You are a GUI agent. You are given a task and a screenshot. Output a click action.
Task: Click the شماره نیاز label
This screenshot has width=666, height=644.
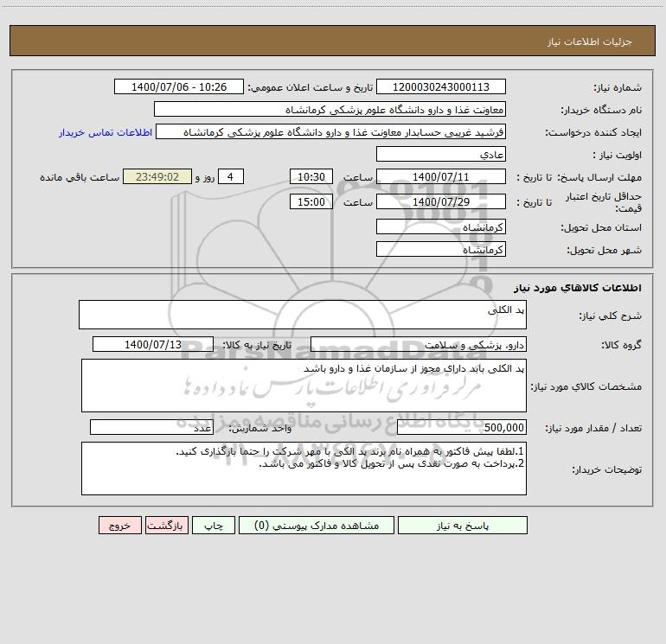point(618,87)
